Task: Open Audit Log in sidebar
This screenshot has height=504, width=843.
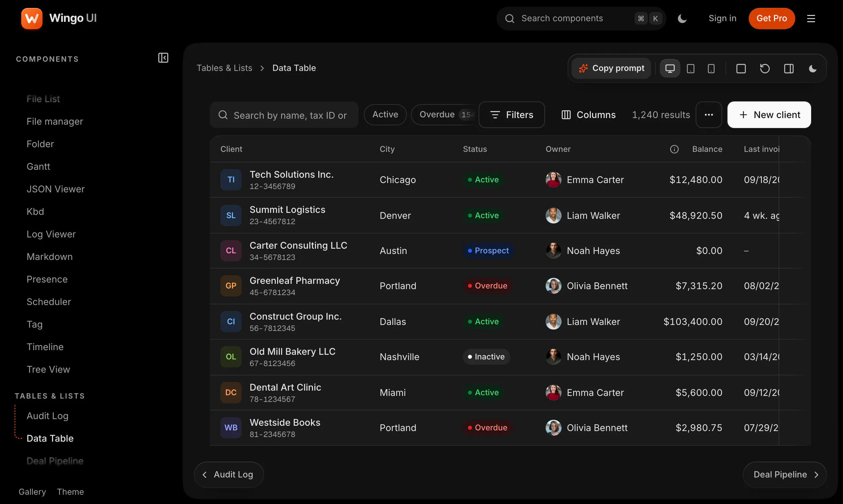Action: [x=47, y=416]
